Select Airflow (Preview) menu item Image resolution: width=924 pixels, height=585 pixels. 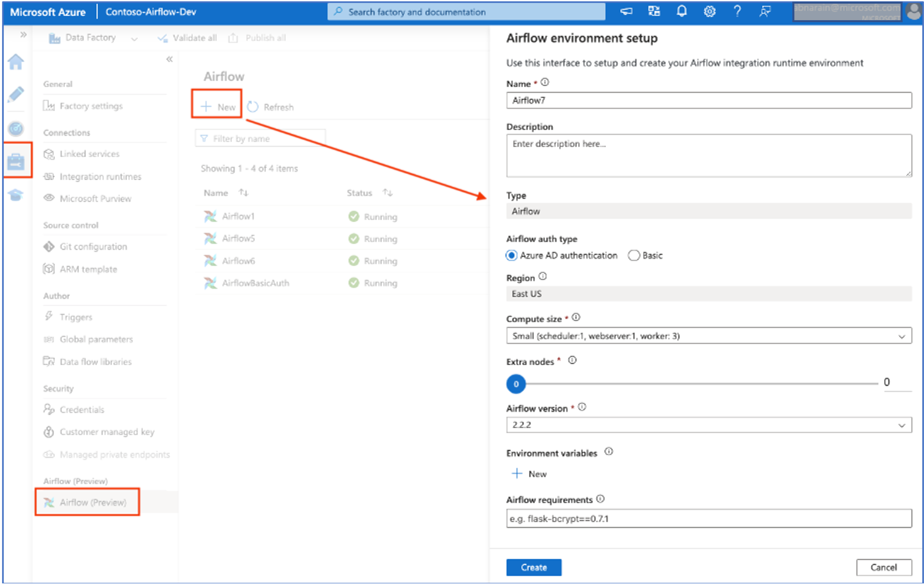93,502
